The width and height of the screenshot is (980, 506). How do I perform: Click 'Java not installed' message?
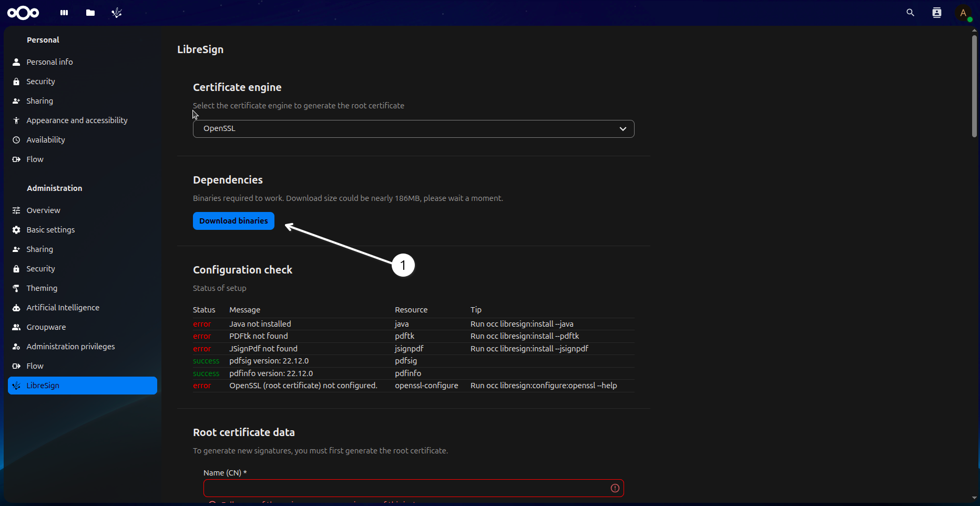click(x=260, y=324)
